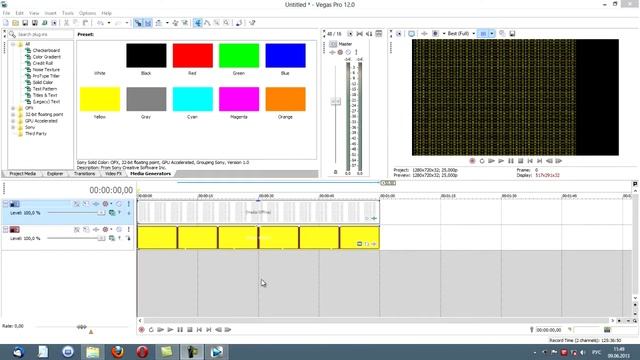Open the redo history dropdown arrow
The image size is (640, 360).
127,23
